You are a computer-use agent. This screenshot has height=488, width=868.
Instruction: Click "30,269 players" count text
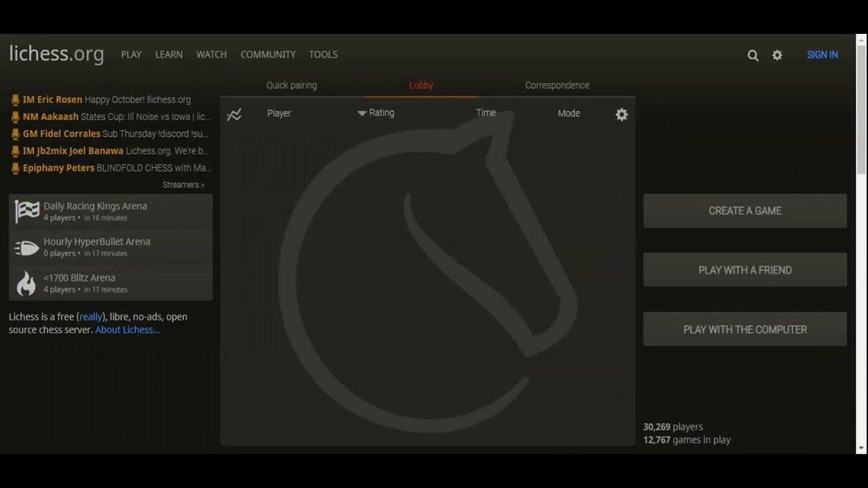(x=673, y=427)
